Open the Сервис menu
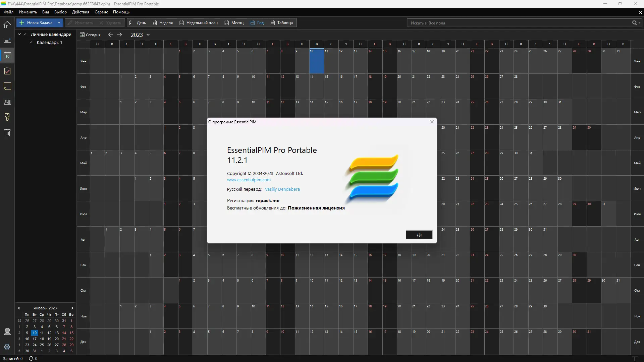Screen dimensions: 644x362 point(101,12)
